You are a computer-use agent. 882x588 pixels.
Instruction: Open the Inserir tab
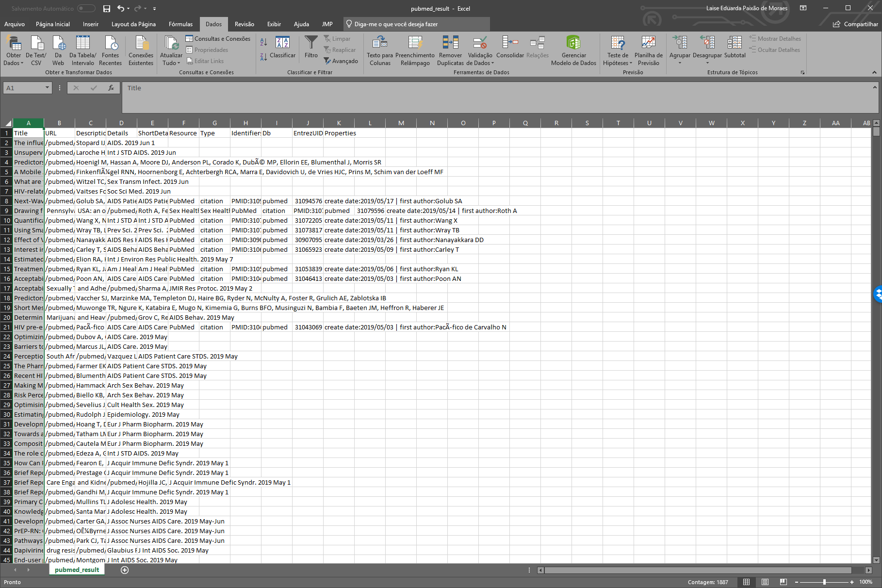(x=91, y=24)
